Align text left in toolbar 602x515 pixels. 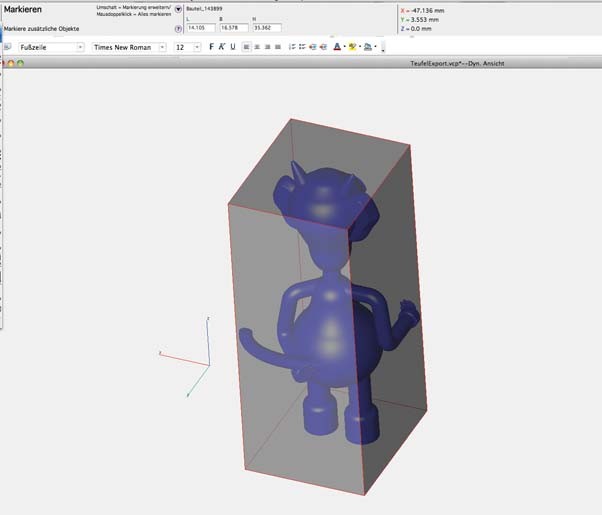(246, 47)
